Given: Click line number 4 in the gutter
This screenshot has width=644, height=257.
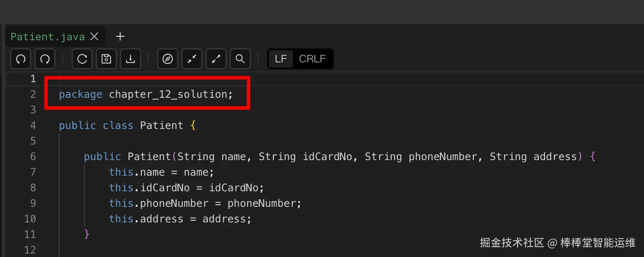Looking at the screenshot, I should (x=33, y=125).
